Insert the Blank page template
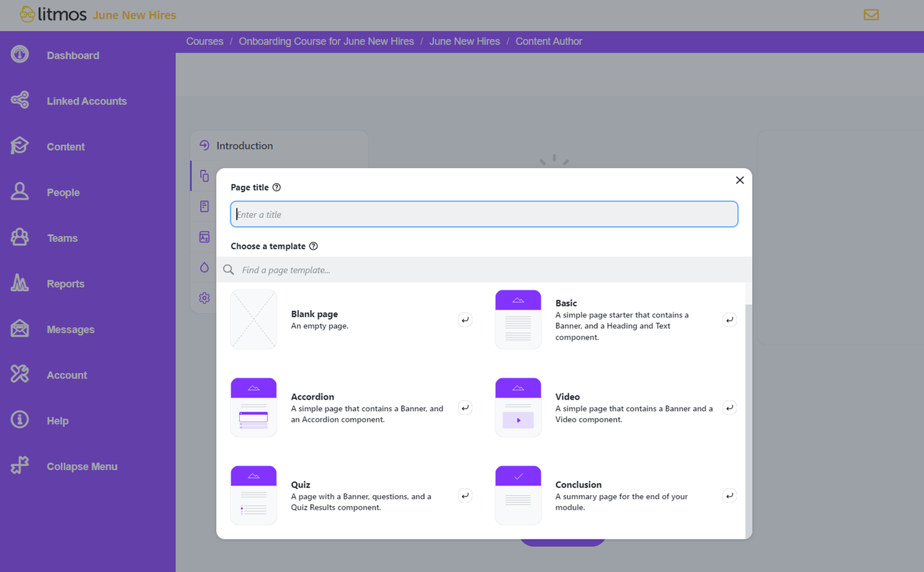Image resolution: width=924 pixels, height=572 pixels. coord(465,320)
